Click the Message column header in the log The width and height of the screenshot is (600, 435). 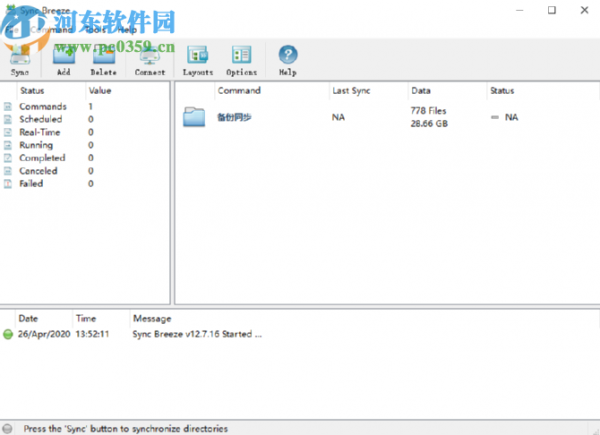(152, 319)
